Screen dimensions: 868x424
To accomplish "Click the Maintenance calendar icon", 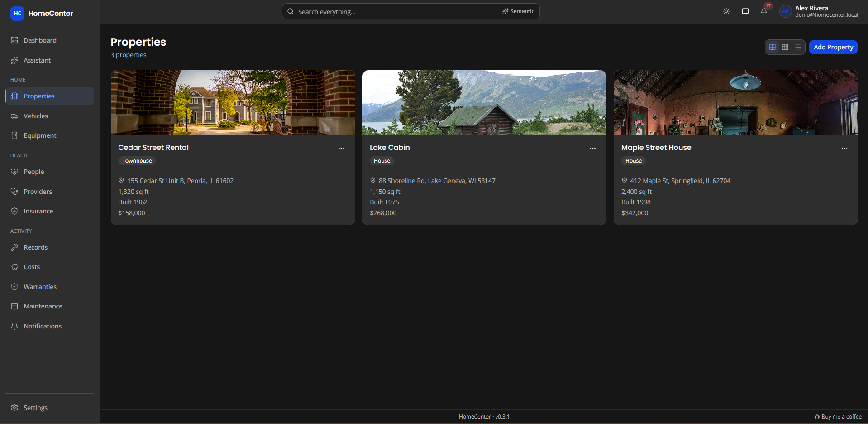I will click(x=14, y=306).
